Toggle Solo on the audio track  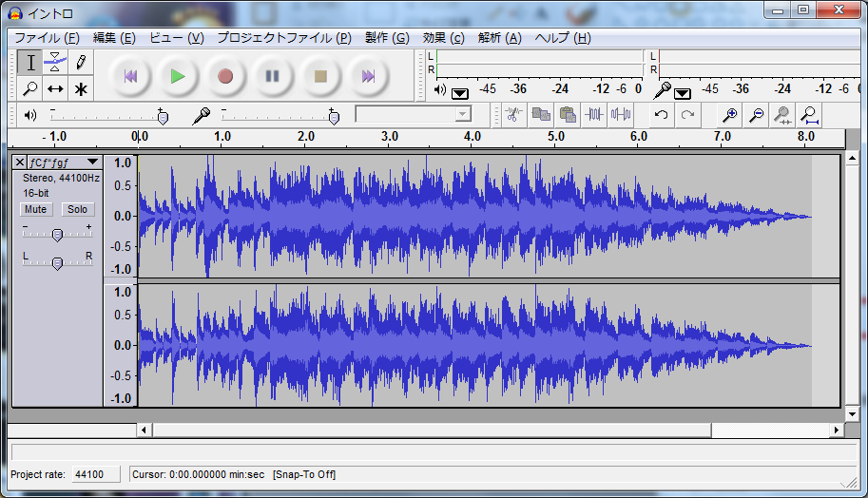pyautogui.click(x=77, y=209)
